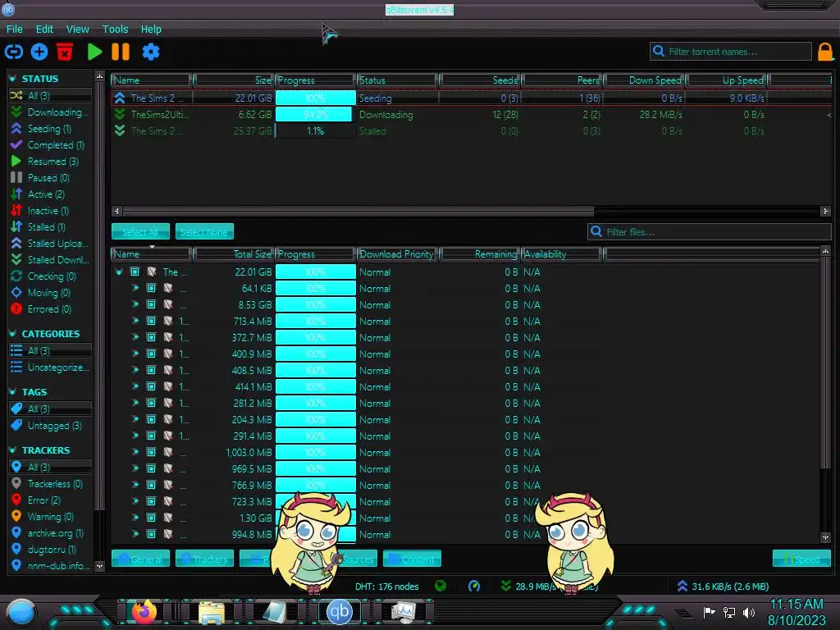Expand the 204.3 MiB folder arrow

[x=135, y=419]
